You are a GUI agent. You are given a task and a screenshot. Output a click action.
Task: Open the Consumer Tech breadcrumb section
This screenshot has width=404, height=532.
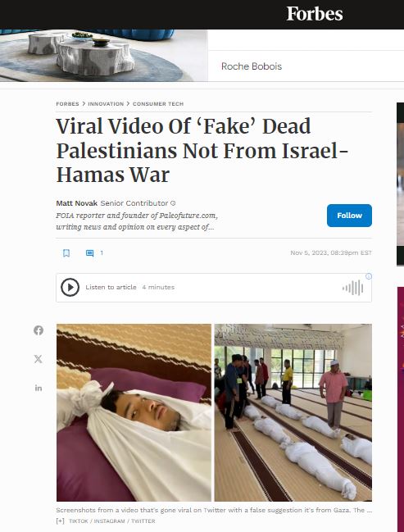pyautogui.click(x=158, y=104)
